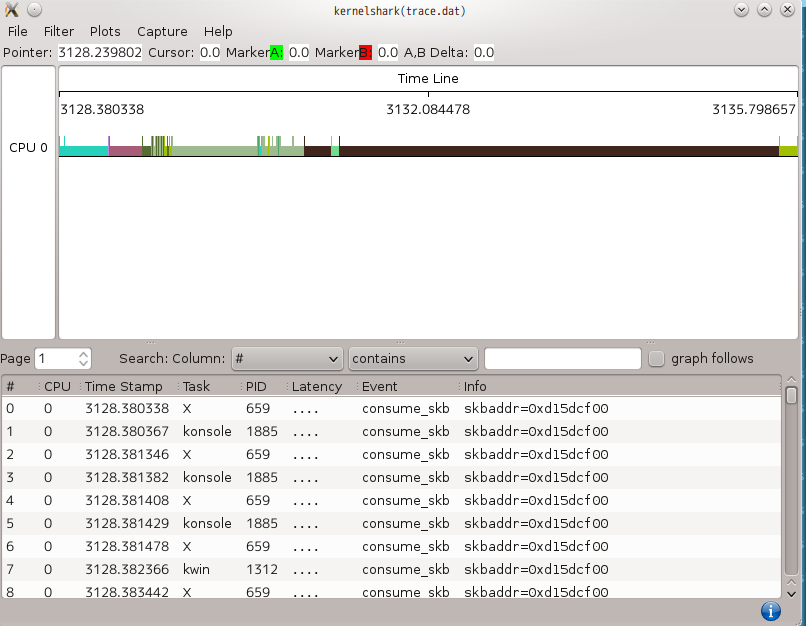Click the cyan segment on CPU 0 timeline
The width and height of the screenshot is (806, 626).
coord(83,151)
